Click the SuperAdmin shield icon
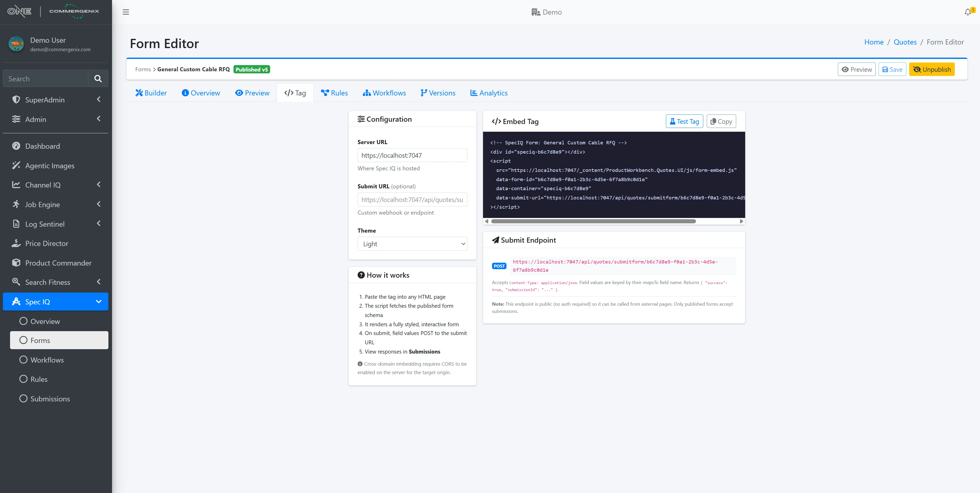Viewport: 980px width, 493px height. click(16, 100)
